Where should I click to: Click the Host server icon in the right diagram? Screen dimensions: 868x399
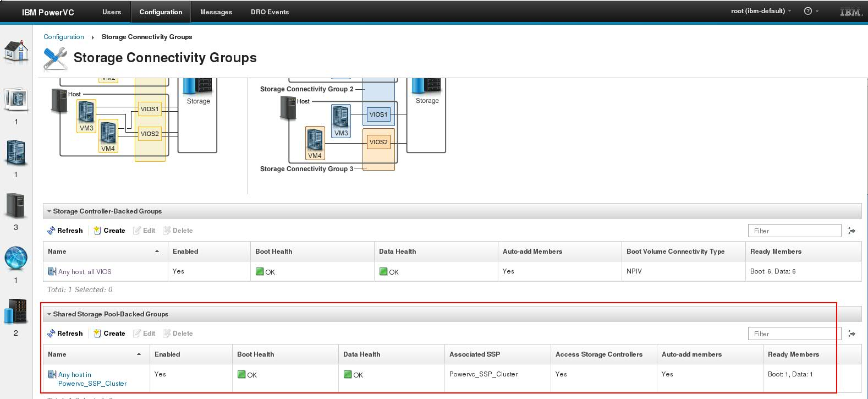(288, 108)
